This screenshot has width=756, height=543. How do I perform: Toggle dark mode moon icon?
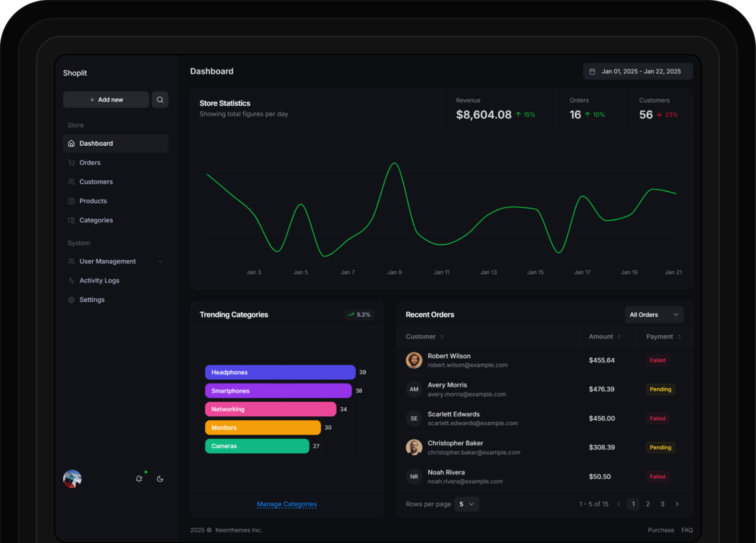click(160, 479)
